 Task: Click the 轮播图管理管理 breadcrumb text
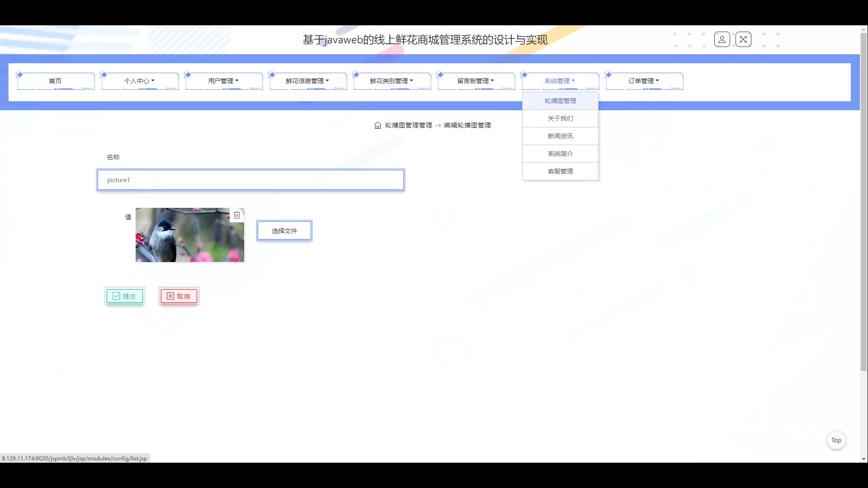409,125
